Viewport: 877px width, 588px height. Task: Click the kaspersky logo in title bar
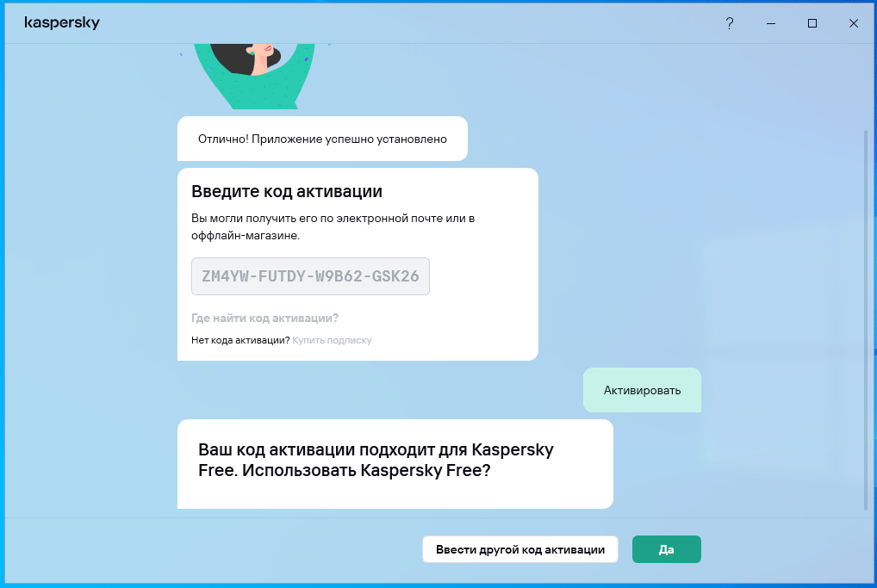62,23
